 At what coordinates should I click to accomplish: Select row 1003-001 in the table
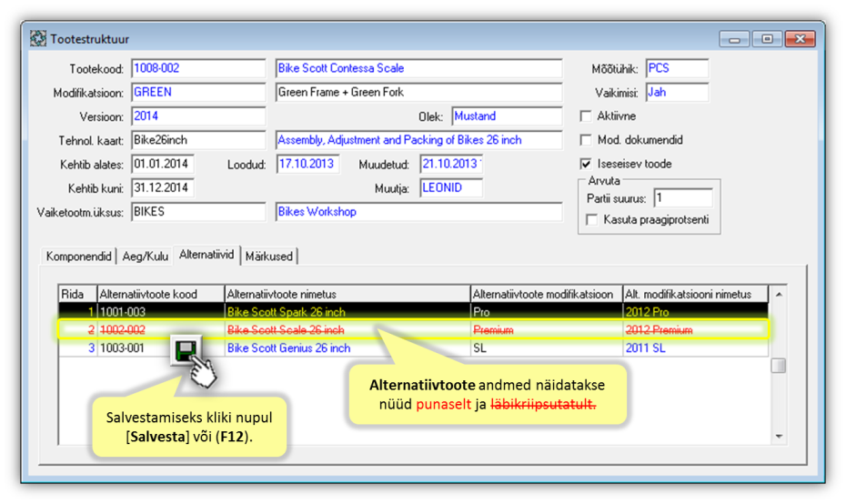point(413,348)
